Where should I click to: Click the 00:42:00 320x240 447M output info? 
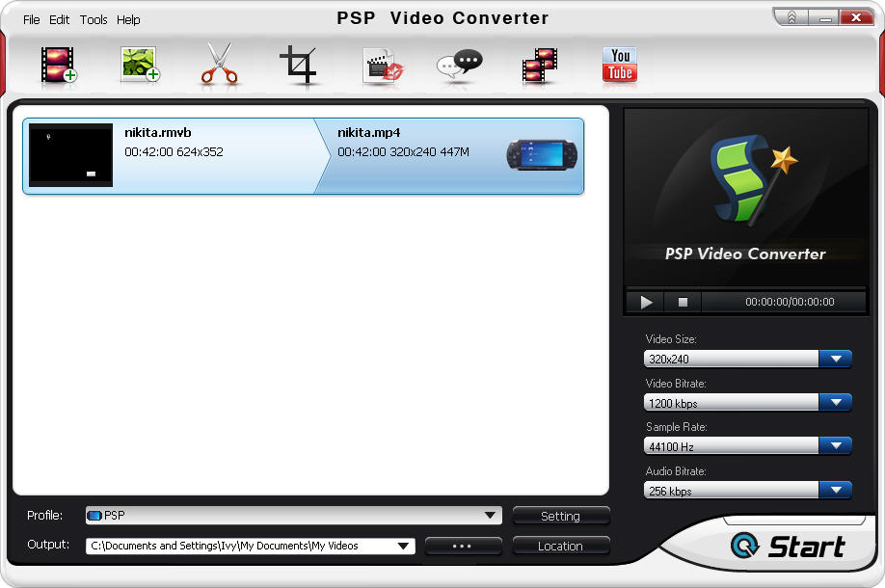point(403,151)
